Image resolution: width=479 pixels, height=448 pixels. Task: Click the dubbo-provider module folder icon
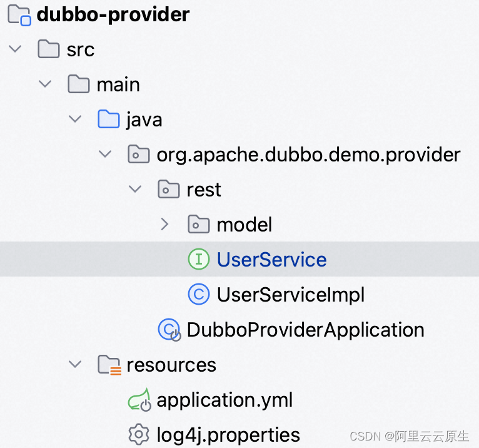click(x=19, y=14)
